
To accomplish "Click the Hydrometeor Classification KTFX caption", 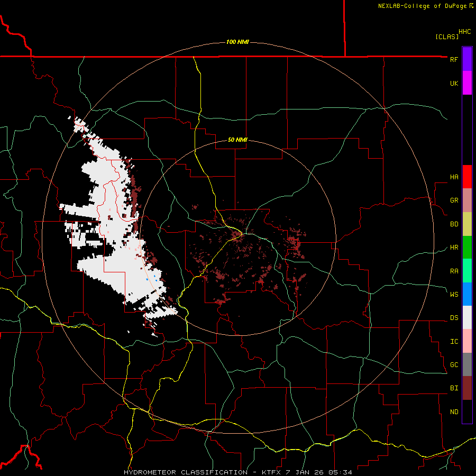I will (x=238, y=472).
